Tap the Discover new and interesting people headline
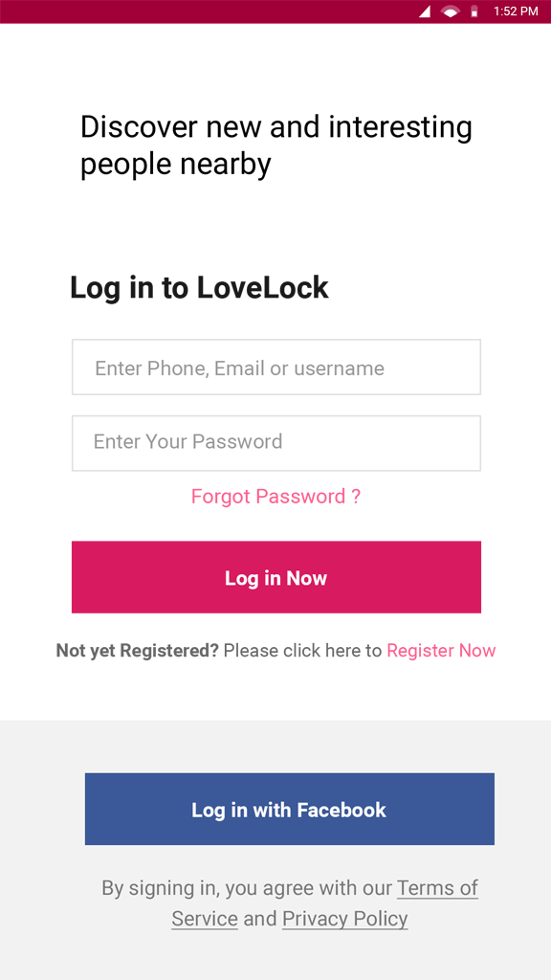 click(x=276, y=145)
